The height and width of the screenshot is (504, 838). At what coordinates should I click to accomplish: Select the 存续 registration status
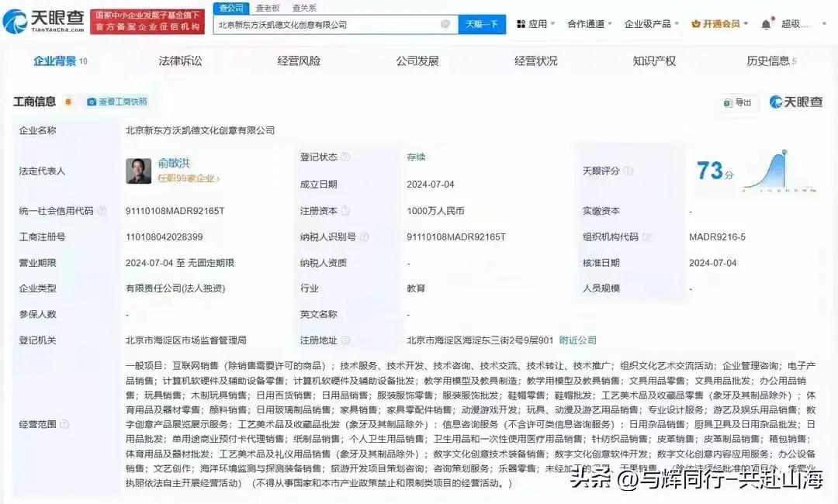click(x=416, y=157)
